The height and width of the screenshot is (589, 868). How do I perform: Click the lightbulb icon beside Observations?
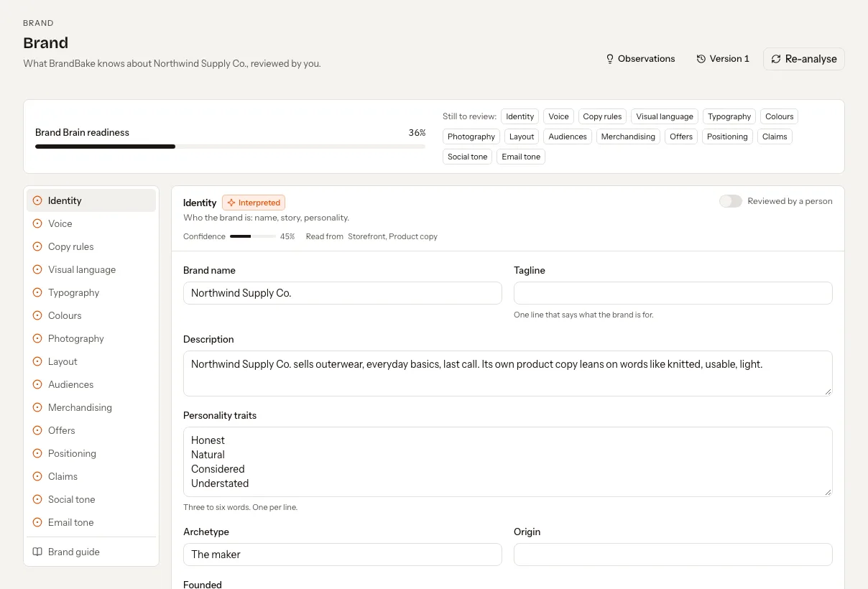[x=610, y=59]
